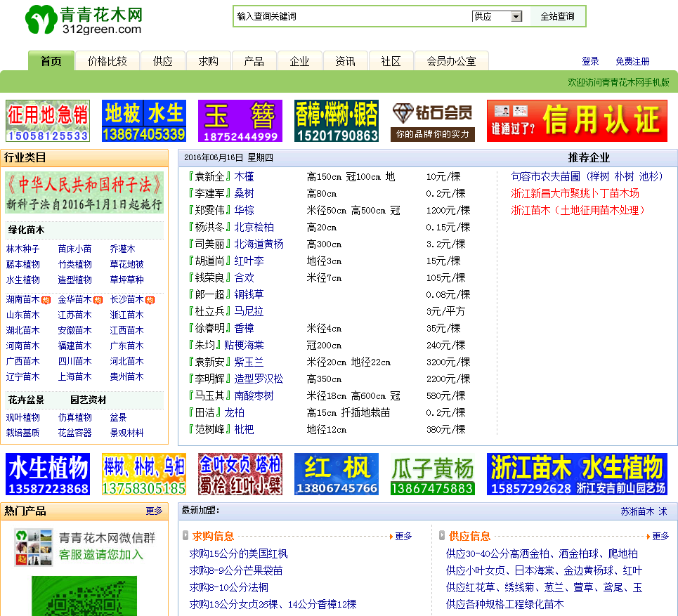Open the 中华人民共和国种子法 banner image

point(84,192)
